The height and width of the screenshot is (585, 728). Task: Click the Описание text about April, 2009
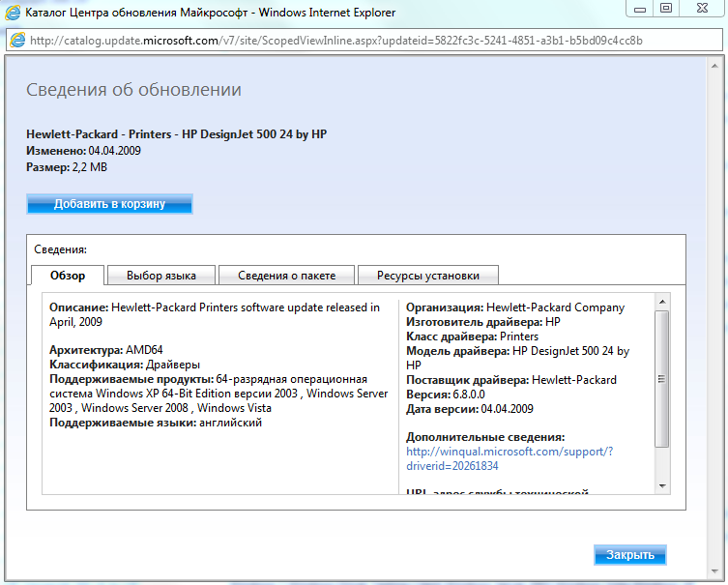[215, 314]
